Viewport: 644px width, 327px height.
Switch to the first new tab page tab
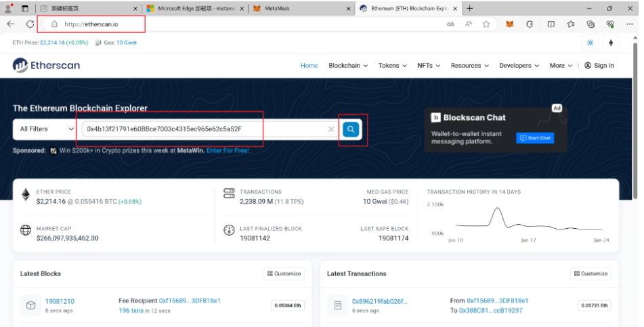tap(89, 8)
